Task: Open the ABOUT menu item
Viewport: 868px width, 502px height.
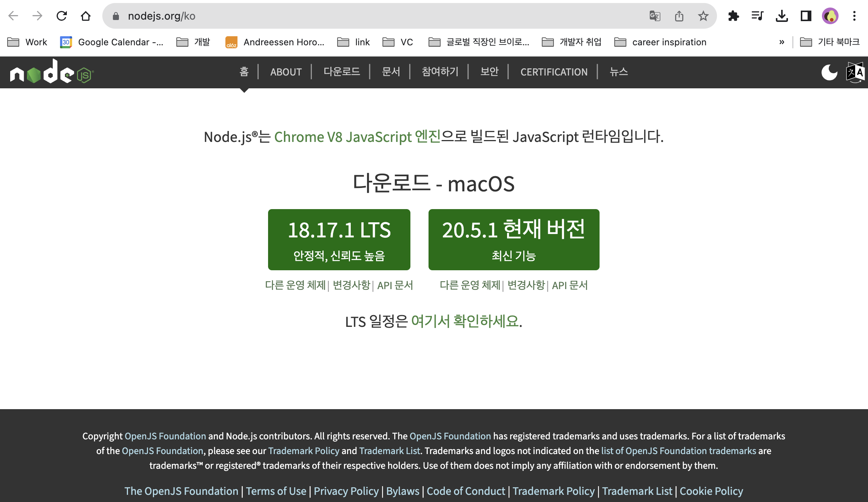Action: pyautogui.click(x=286, y=72)
